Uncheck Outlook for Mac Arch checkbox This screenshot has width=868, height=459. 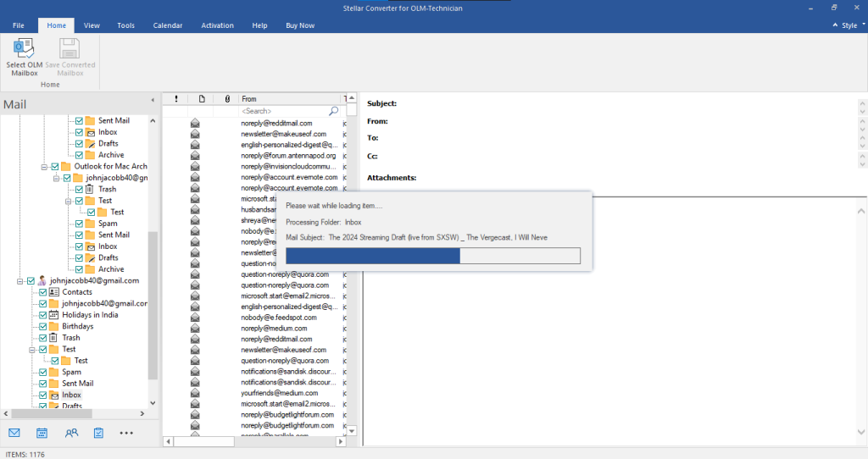(55, 167)
